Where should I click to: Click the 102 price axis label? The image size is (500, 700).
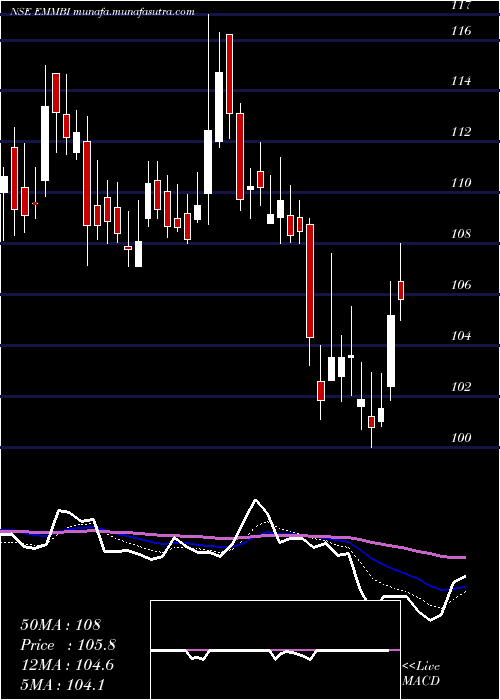pyautogui.click(x=461, y=387)
